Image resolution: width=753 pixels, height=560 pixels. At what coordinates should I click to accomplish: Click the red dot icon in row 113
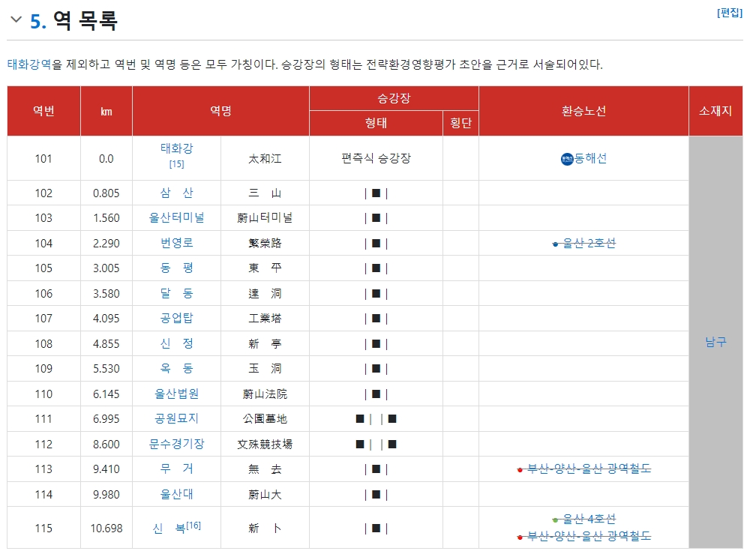tap(520, 470)
